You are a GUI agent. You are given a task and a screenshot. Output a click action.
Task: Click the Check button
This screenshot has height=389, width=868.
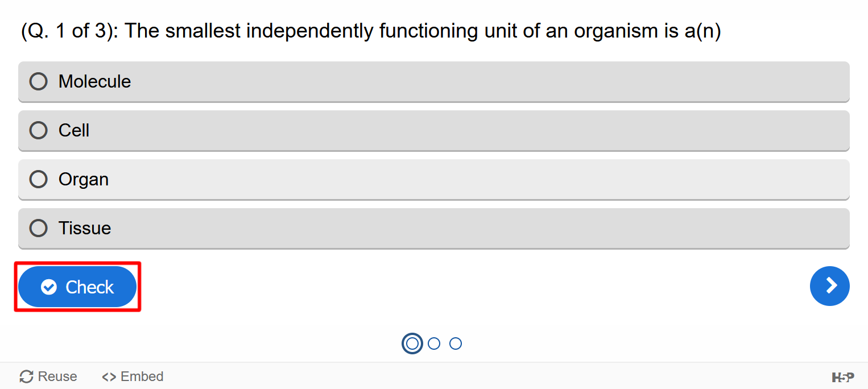tap(77, 287)
